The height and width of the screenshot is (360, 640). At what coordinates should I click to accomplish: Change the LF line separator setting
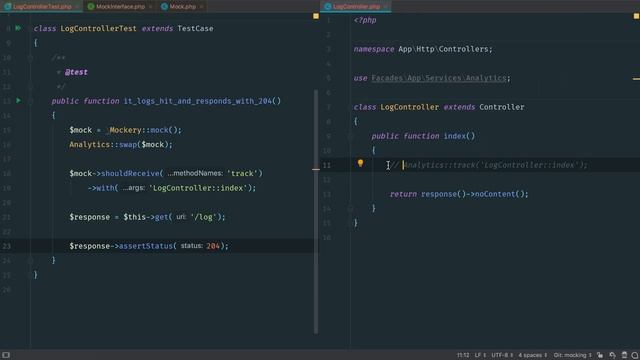tap(480, 355)
